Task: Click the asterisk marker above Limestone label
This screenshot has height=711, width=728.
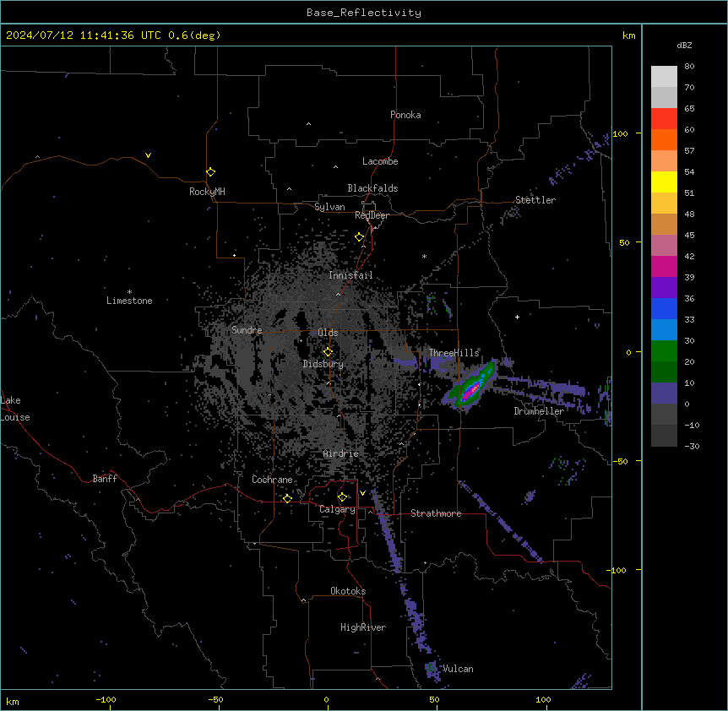Action: [129, 292]
